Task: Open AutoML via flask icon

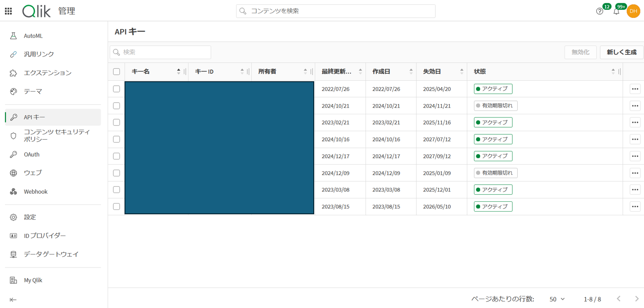Action: point(13,36)
